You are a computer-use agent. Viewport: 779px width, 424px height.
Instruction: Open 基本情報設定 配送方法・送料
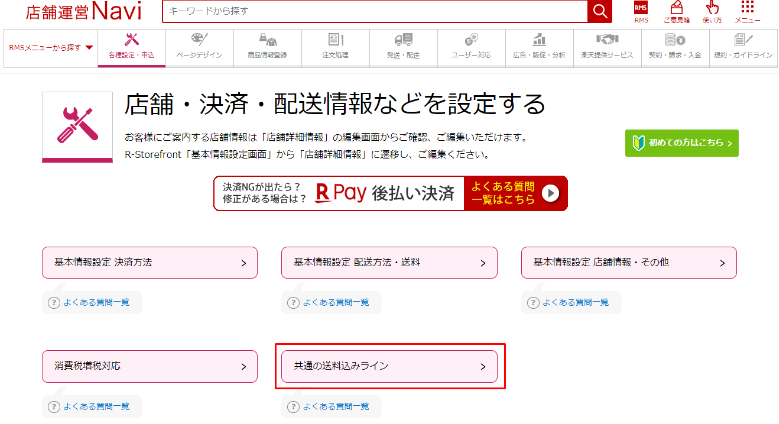pyautogui.click(x=389, y=262)
